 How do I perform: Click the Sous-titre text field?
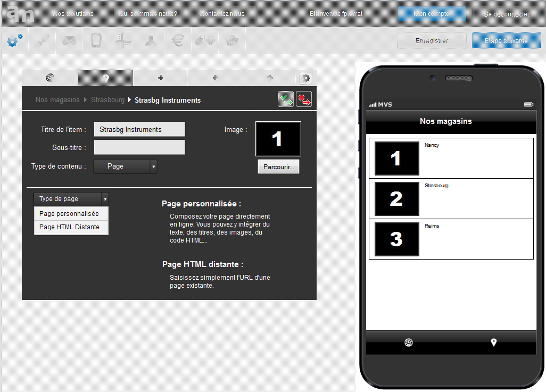point(139,147)
